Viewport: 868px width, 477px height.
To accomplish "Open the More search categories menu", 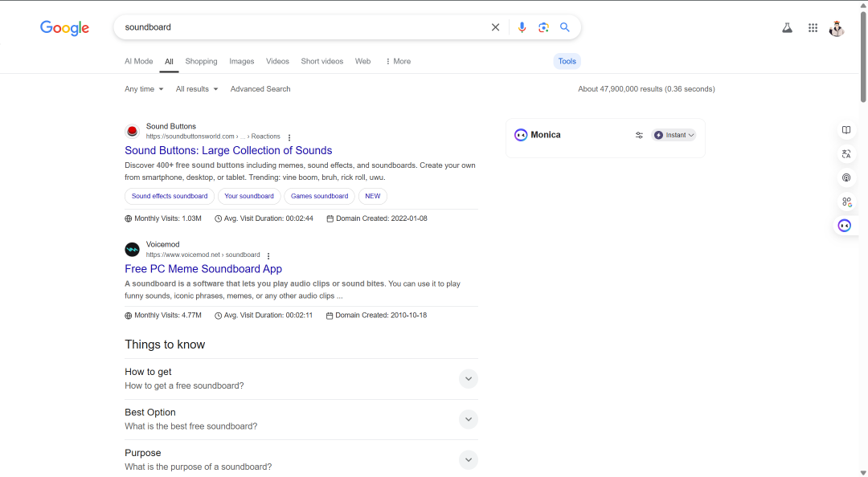I will (x=398, y=61).
